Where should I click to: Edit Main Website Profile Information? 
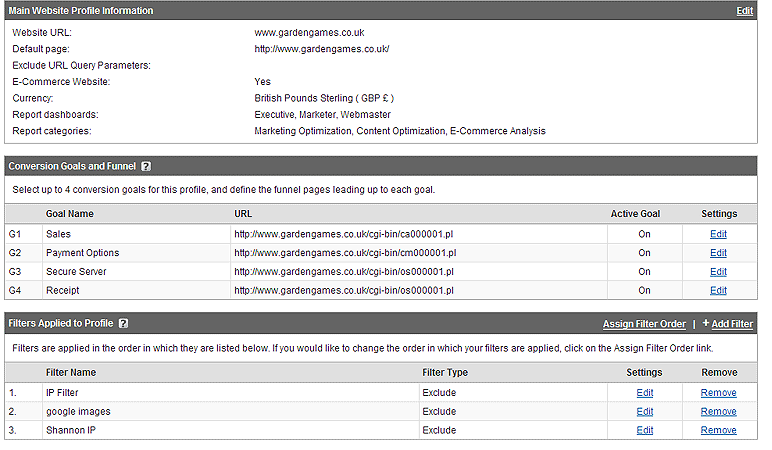tap(744, 11)
